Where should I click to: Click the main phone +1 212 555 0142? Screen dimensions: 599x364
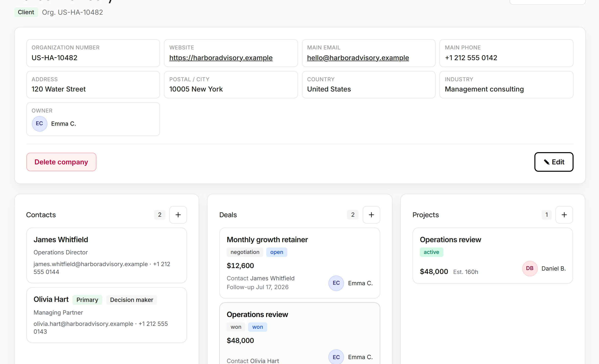point(471,58)
